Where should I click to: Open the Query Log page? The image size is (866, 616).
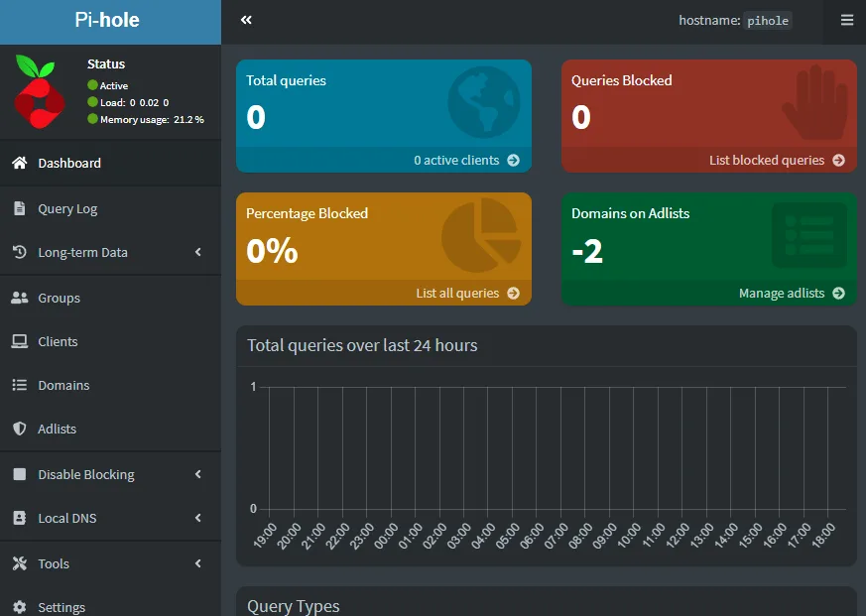tap(110, 209)
